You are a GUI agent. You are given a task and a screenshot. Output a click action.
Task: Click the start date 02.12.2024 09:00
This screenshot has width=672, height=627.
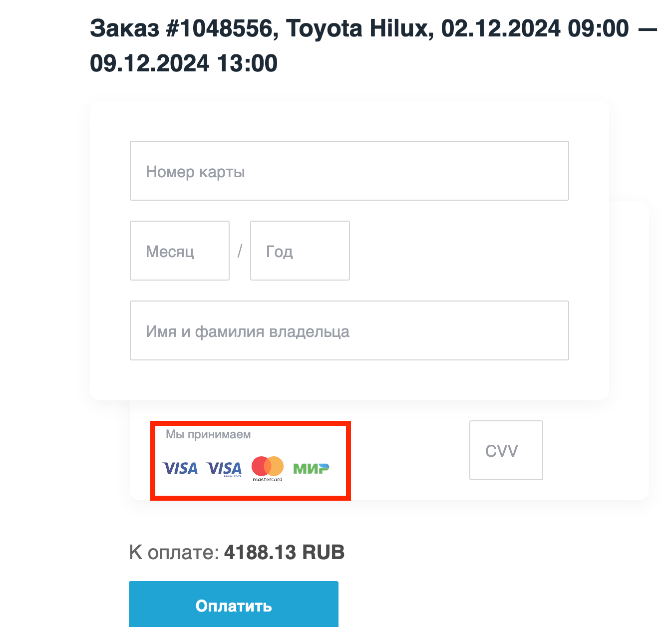[x=535, y=28]
